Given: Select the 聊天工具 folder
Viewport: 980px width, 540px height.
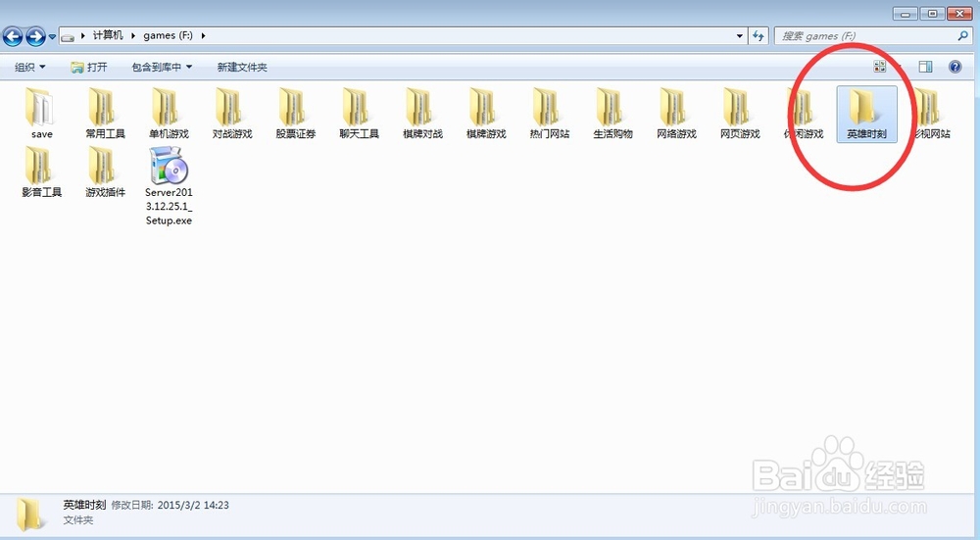Looking at the screenshot, I should click(359, 114).
